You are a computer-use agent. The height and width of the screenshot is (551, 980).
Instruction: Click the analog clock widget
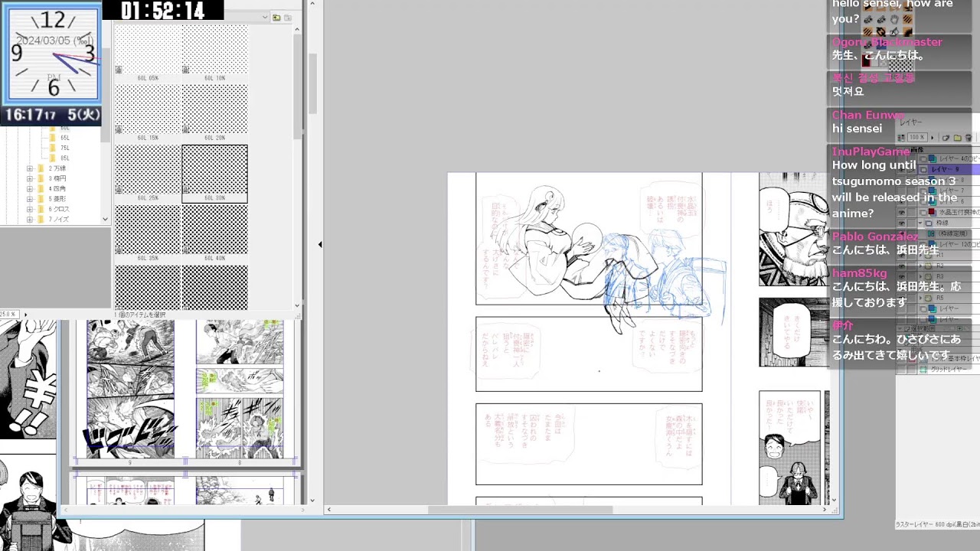pos(53,54)
